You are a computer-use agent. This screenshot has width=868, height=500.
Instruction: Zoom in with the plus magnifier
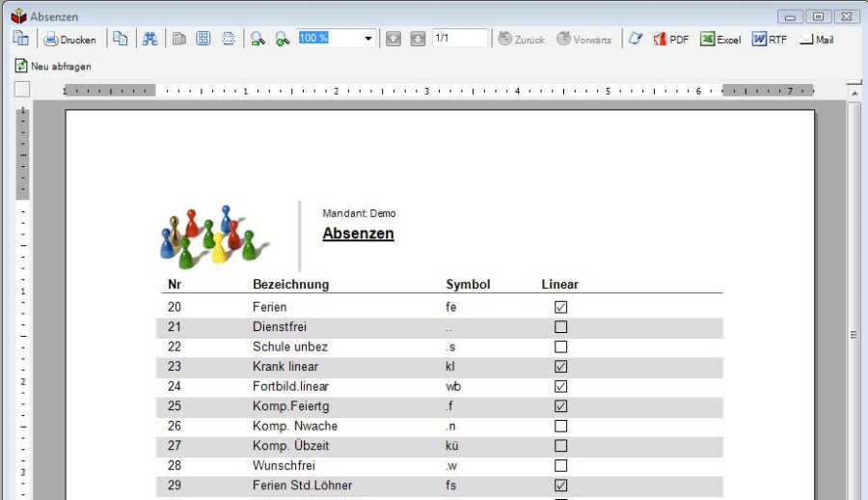click(x=283, y=39)
